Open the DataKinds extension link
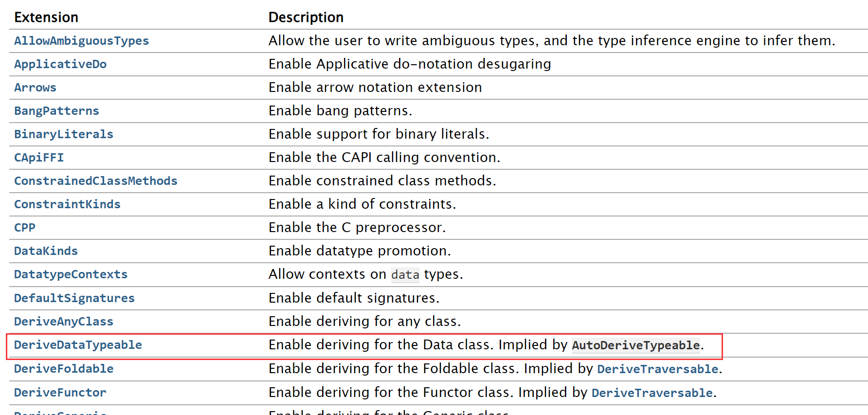Screen dimensions: 868x415 [46, 251]
